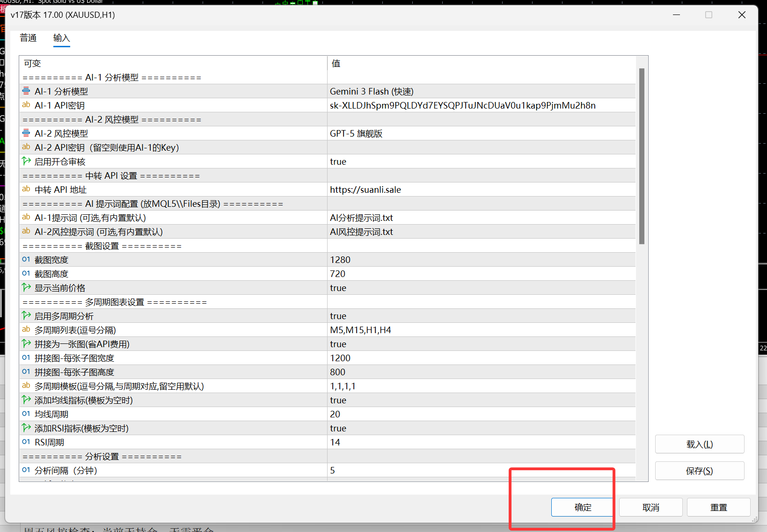Select the Gemini 3 Flash (快速) model value
Image resolution: width=767 pixels, height=532 pixels.
[x=372, y=91]
